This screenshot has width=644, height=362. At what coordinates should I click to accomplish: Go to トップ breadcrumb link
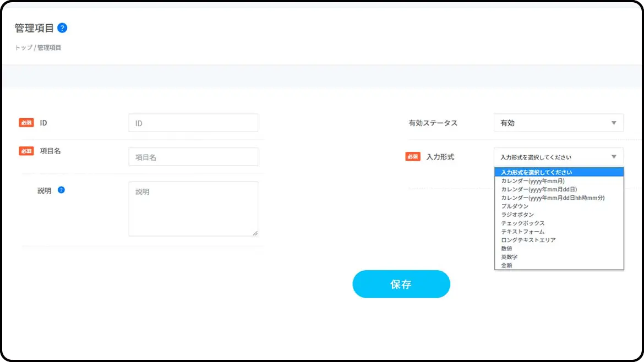point(24,48)
